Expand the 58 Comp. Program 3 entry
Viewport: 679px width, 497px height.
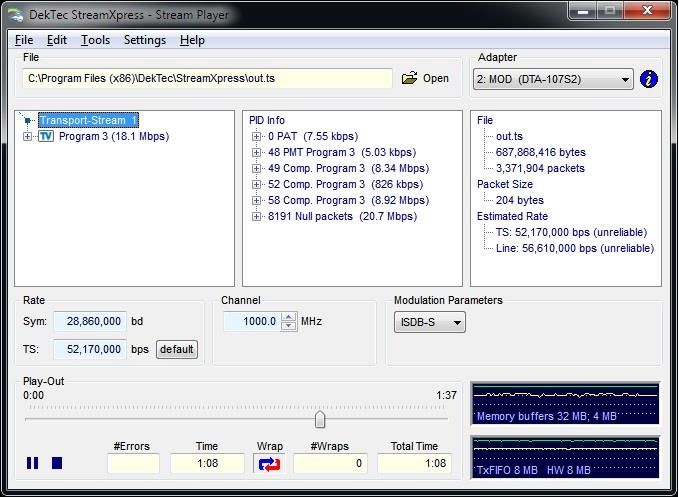pos(256,200)
